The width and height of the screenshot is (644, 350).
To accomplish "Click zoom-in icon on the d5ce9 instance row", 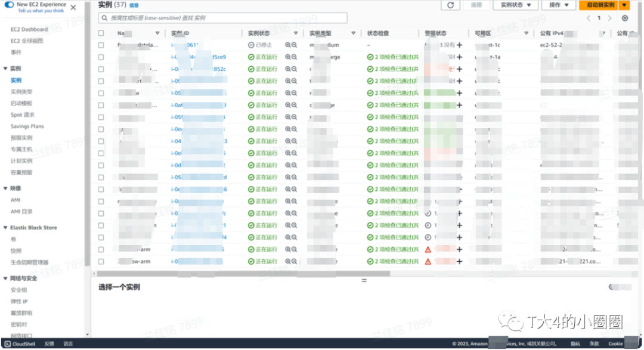I will 288,57.
